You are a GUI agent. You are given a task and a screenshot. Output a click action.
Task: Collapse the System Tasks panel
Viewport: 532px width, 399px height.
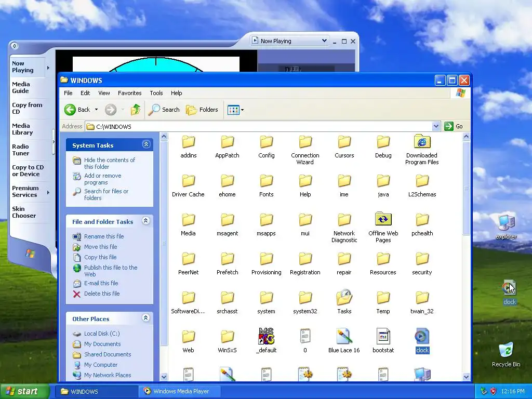(x=146, y=144)
